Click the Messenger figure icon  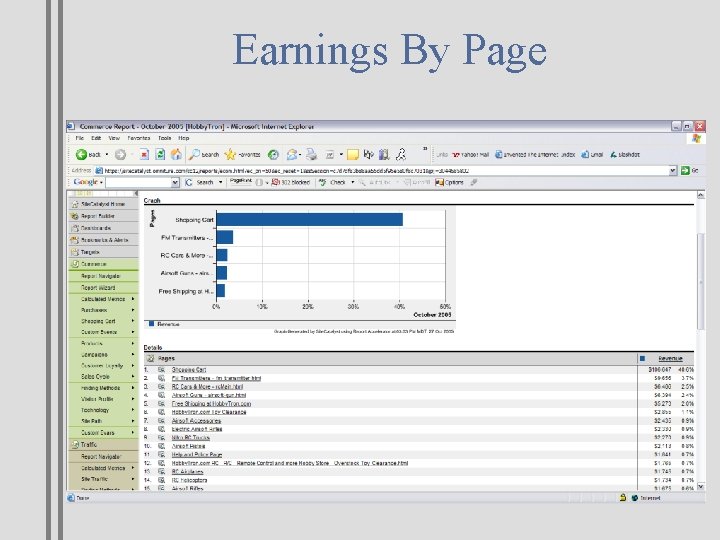tap(401, 155)
